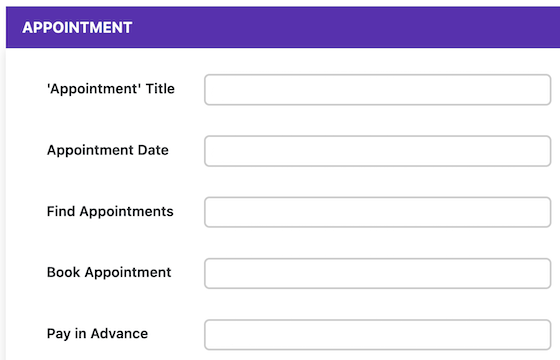Click the APPOINTMENT header title

[x=77, y=28]
